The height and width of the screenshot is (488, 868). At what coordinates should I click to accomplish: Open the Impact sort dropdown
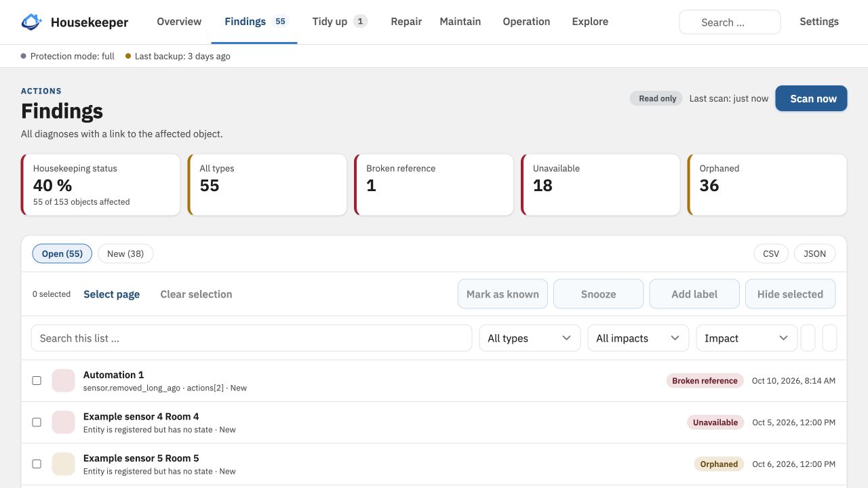[x=747, y=338]
